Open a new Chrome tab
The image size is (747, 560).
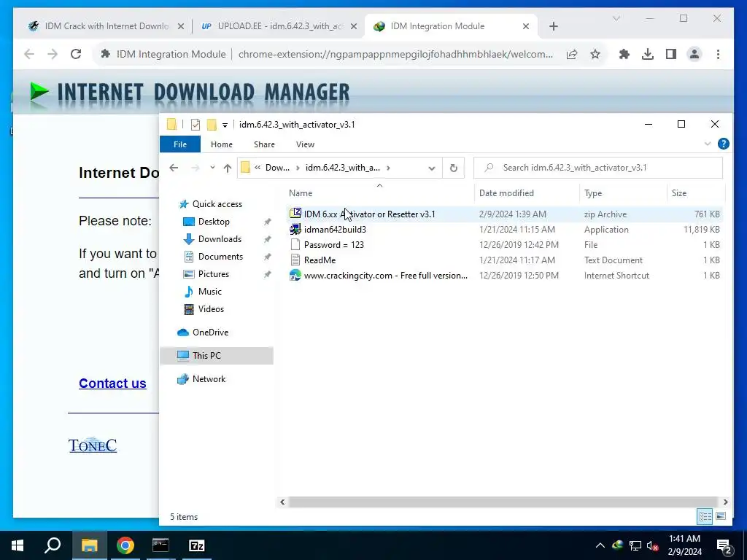pos(553,26)
